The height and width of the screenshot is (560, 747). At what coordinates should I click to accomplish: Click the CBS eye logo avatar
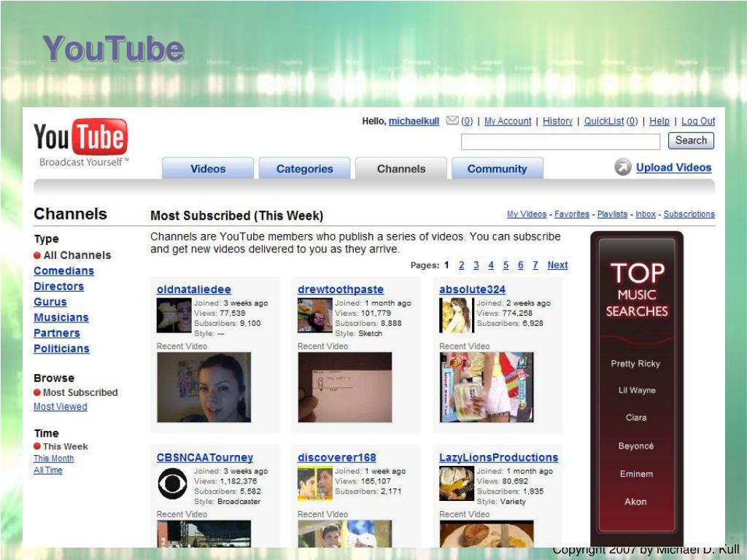(173, 483)
